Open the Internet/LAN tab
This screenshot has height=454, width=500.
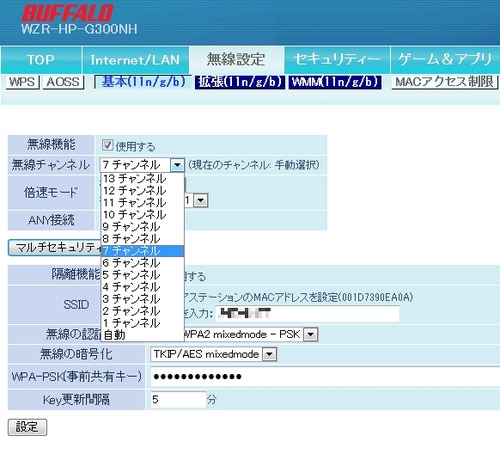tap(135, 60)
